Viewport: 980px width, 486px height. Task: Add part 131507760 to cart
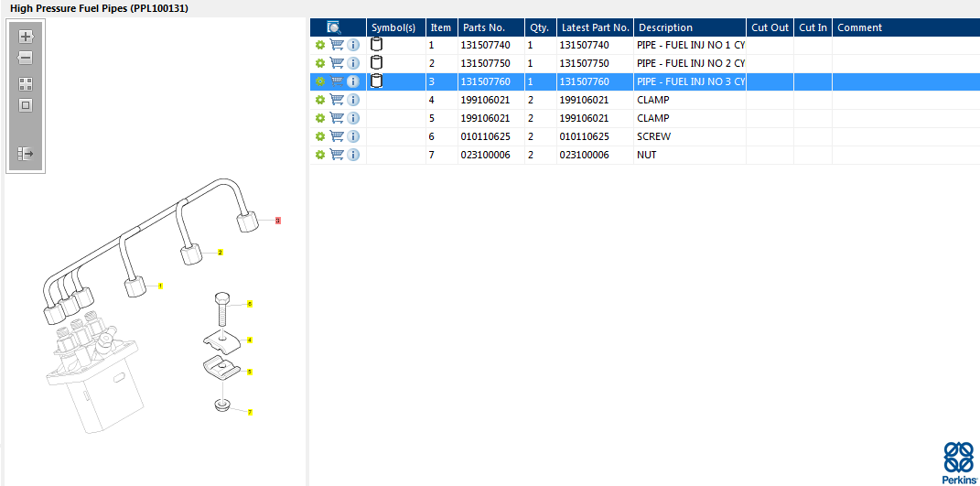tap(337, 81)
